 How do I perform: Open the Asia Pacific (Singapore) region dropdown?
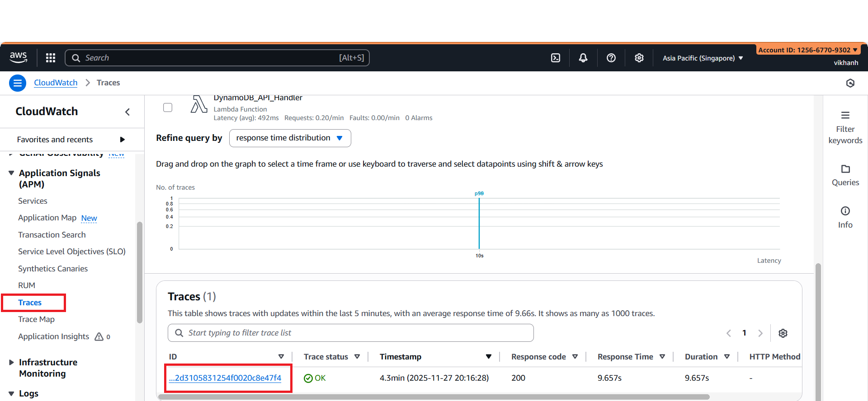tap(703, 58)
